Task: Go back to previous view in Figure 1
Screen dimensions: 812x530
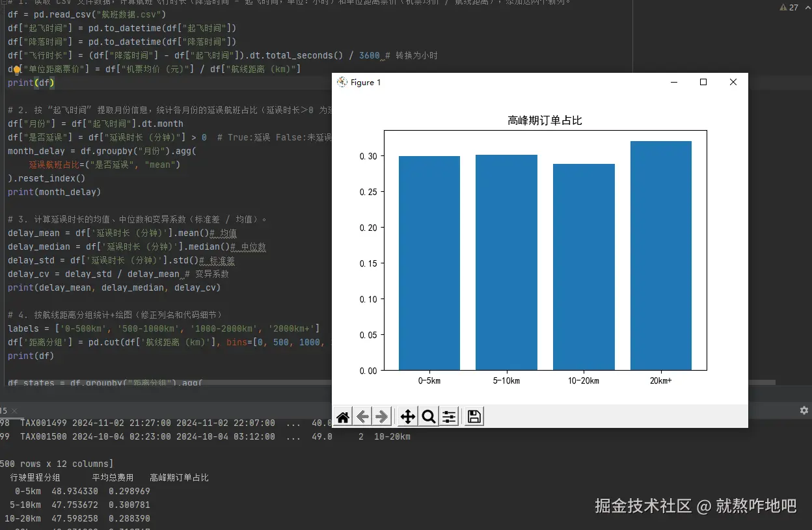Action: pos(363,417)
